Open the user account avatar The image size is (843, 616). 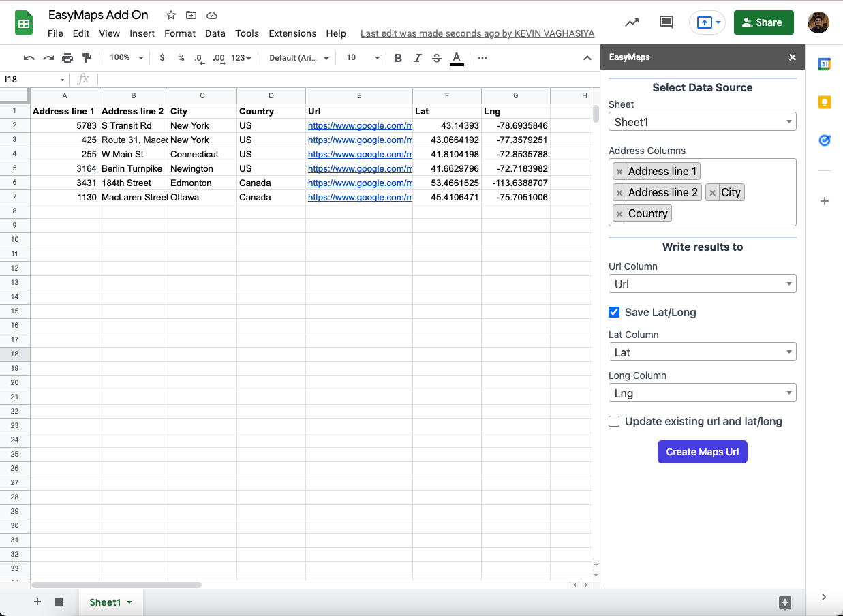[x=818, y=22]
